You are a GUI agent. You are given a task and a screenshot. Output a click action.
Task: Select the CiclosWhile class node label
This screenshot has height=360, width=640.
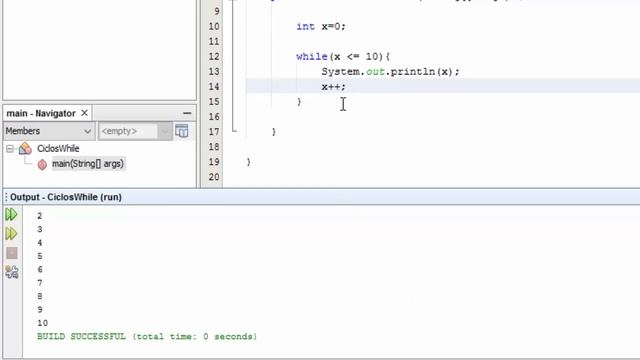point(58,149)
